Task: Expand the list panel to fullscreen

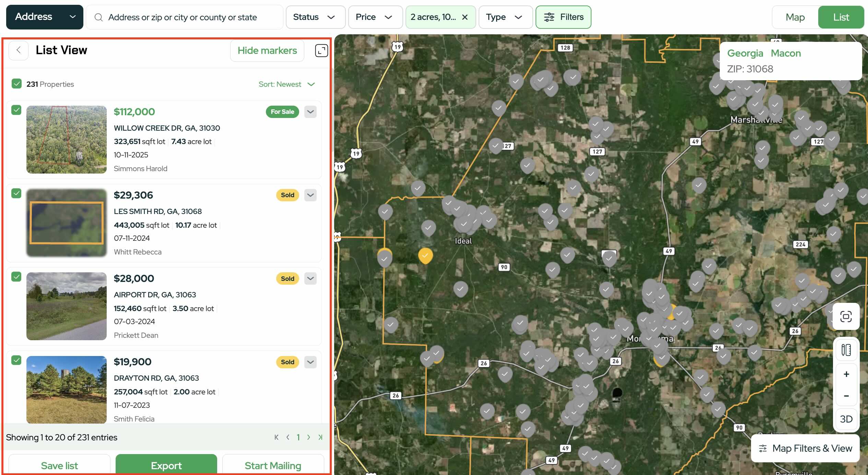Action: (321, 50)
